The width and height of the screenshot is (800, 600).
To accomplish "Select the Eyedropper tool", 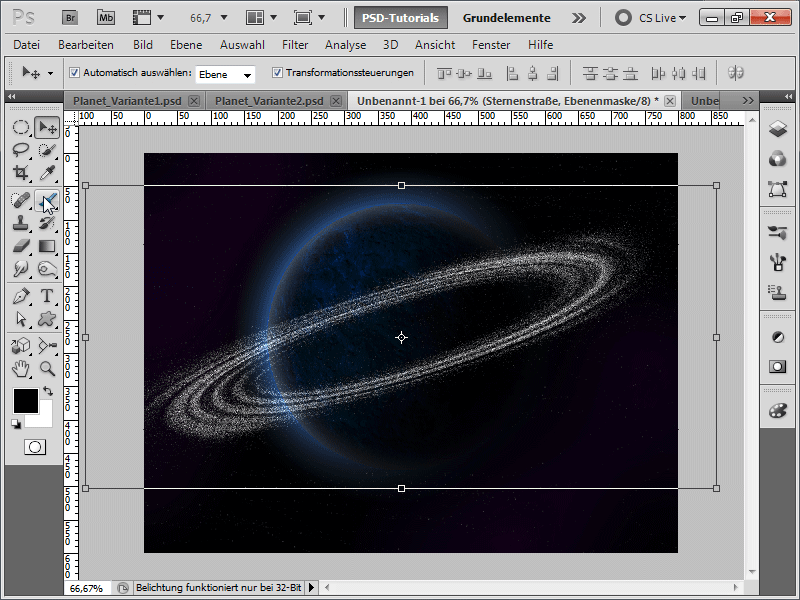I will click(x=47, y=173).
